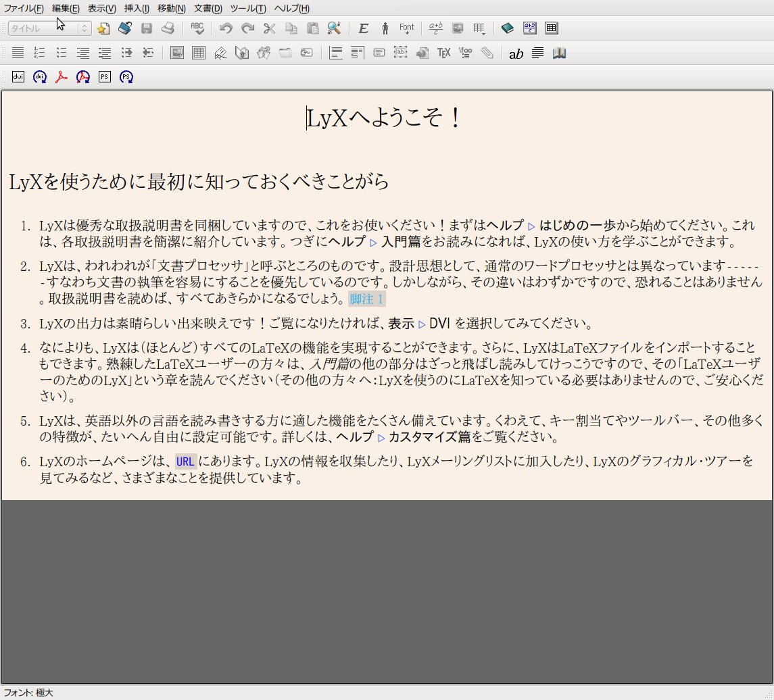This screenshot has width=774, height=700.
Task: Click the print document icon
Action: pyautogui.click(x=168, y=28)
